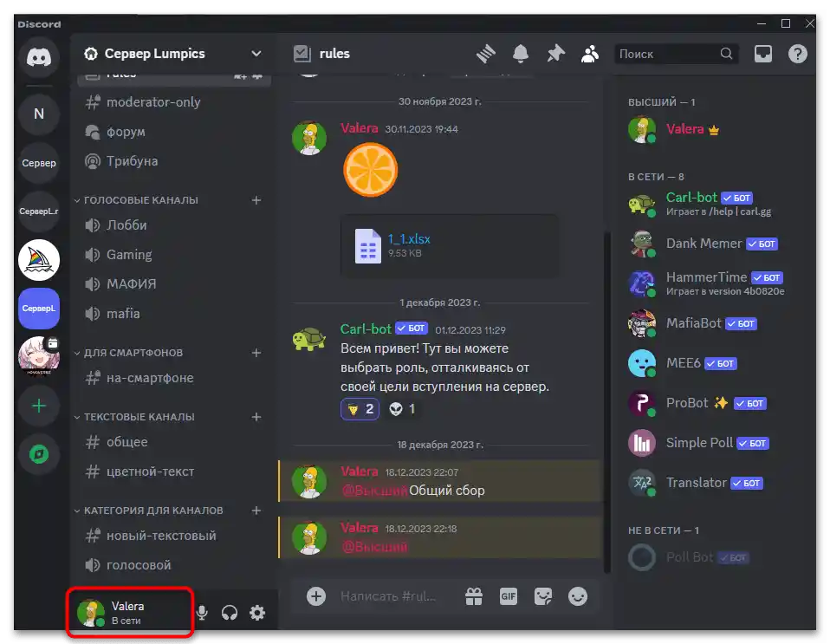Click the orange emoji image

click(371, 170)
